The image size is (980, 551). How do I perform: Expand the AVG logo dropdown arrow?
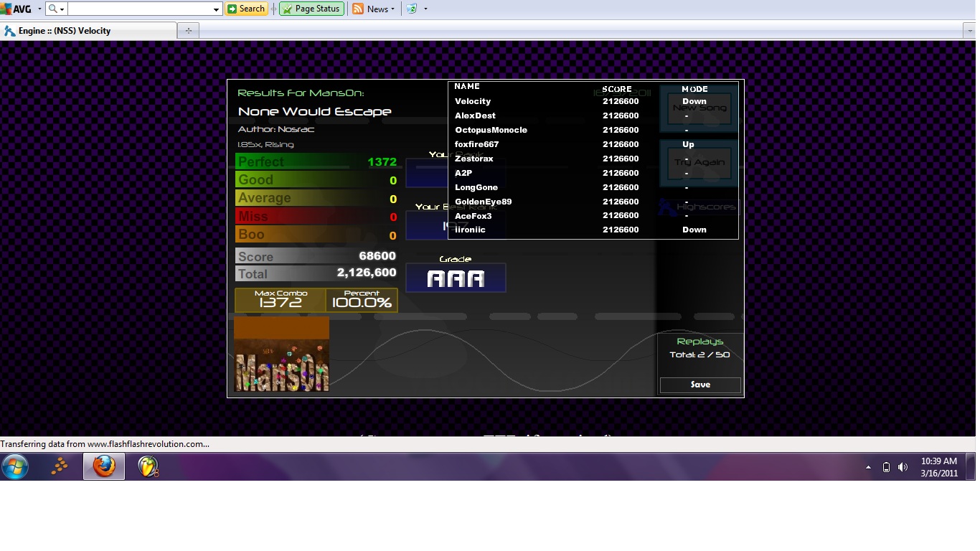coord(39,9)
